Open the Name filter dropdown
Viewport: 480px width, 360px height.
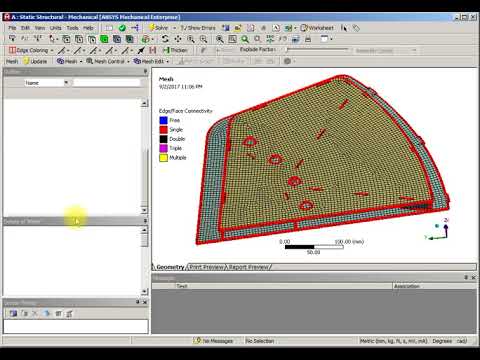point(66,82)
